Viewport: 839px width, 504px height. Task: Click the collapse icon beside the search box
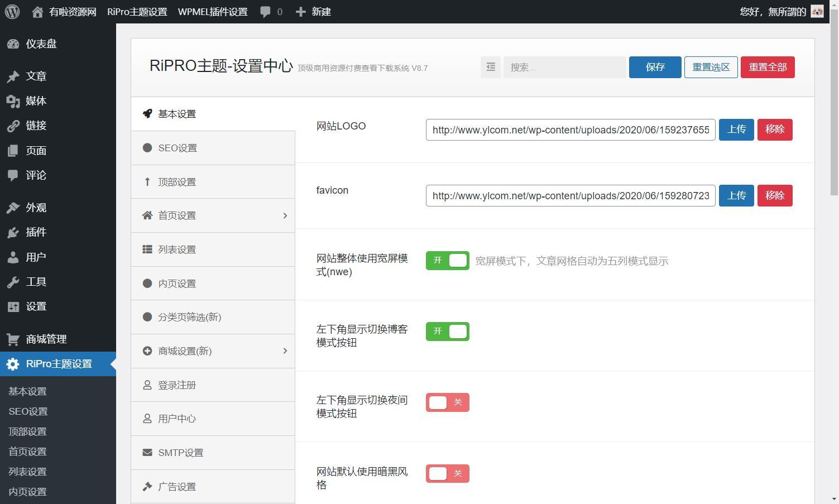(491, 67)
